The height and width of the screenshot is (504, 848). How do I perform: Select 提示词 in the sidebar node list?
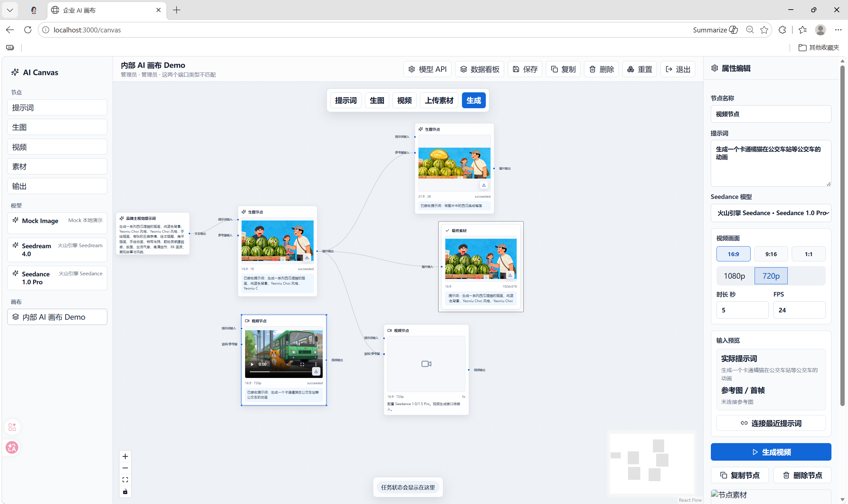tap(57, 108)
